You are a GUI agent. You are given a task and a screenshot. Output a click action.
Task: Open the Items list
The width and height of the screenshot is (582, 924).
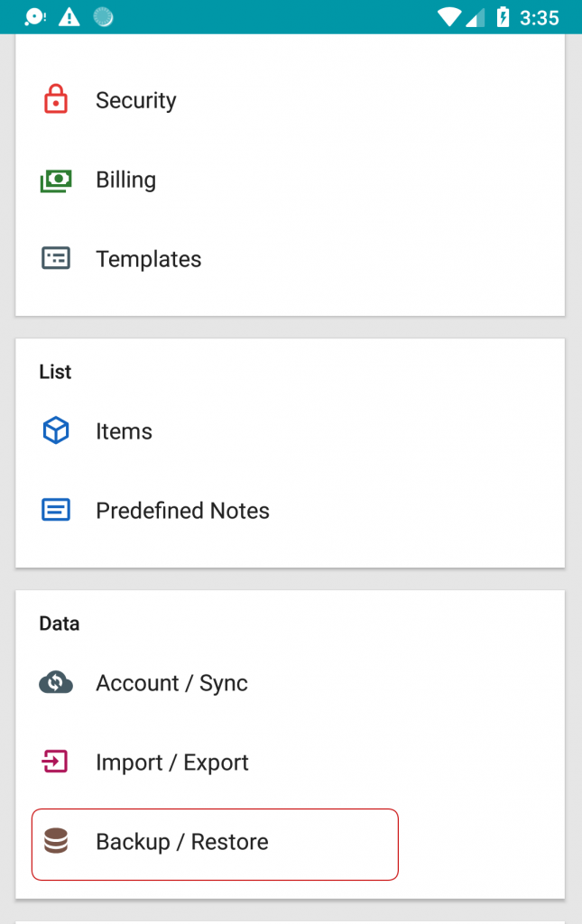290,431
